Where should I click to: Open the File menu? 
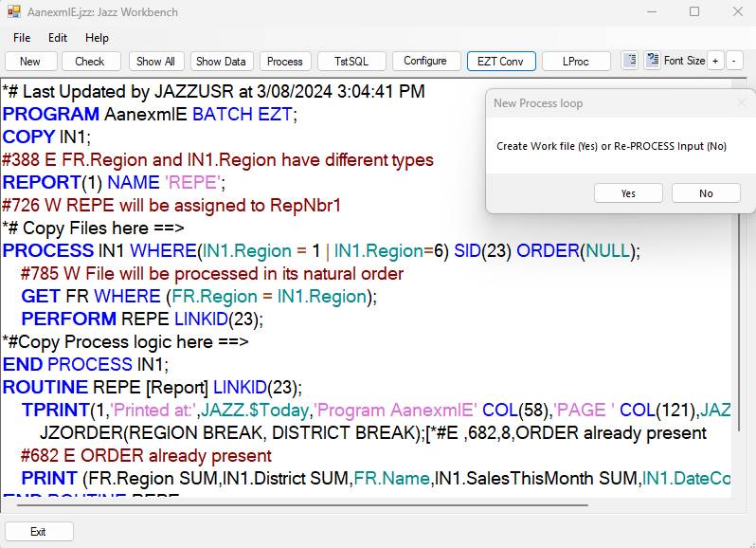pyautogui.click(x=22, y=38)
